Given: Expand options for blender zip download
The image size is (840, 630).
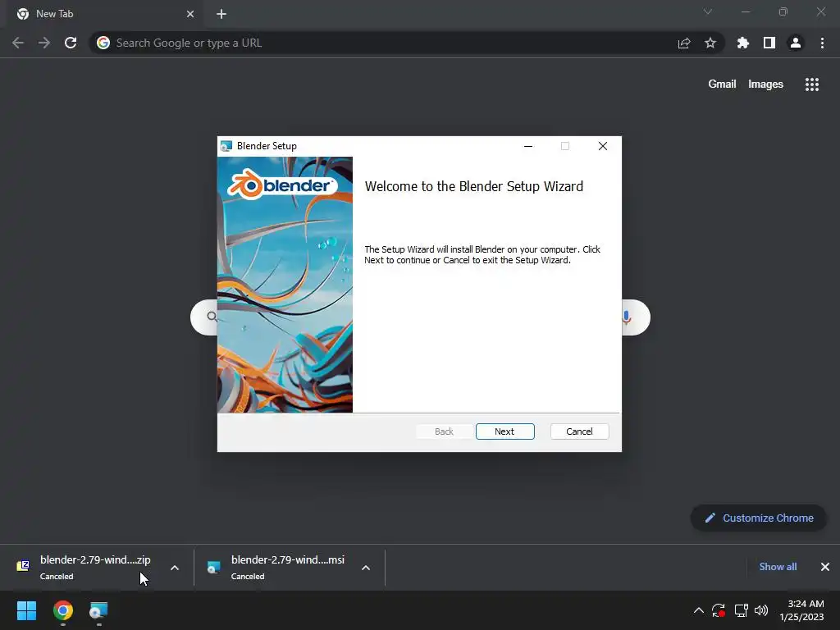Looking at the screenshot, I should pyautogui.click(x=175, y=568).
